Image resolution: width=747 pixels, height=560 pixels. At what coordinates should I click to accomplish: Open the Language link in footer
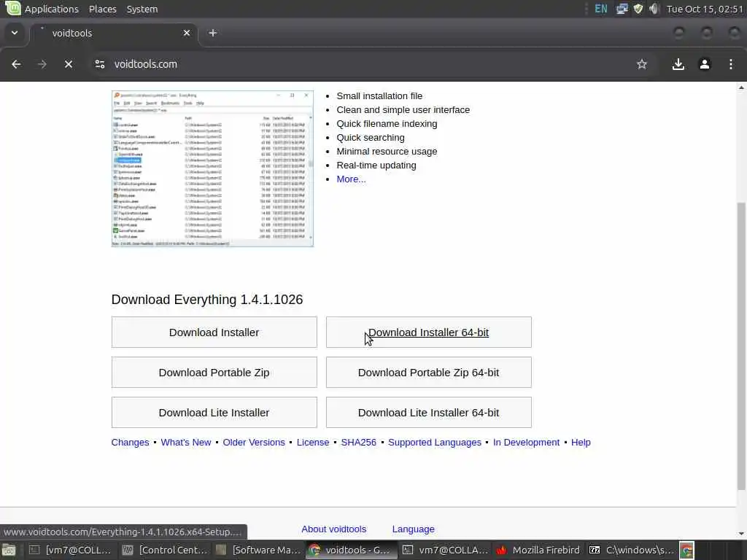tap(413, 529)
